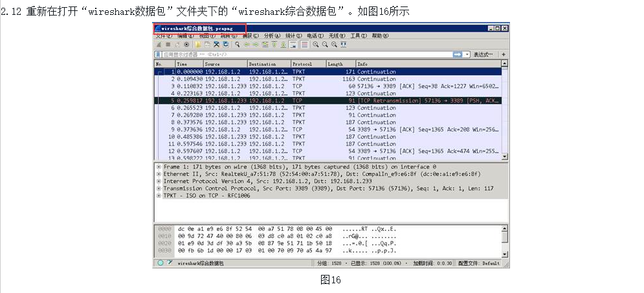644x293 pixels.
Task: Open capture options from the toolbar
Action: coord(186,45)
